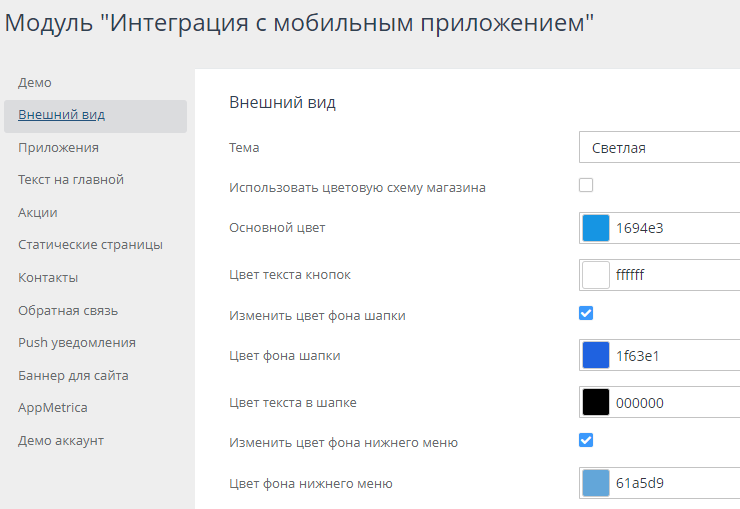Uncheck Изменить цвет фона шапки
This screenshot has height=509, width=740.
pyautogui.click(x=586, y=313)
